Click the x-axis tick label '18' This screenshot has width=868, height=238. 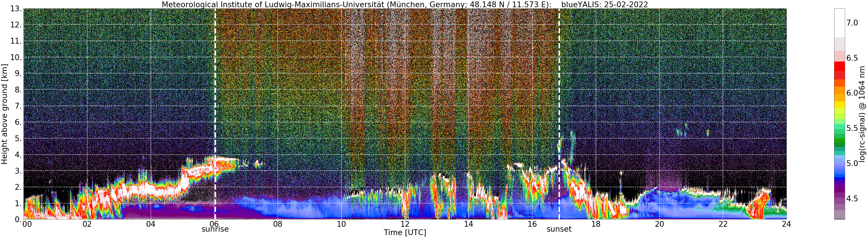tap(596, 224)
